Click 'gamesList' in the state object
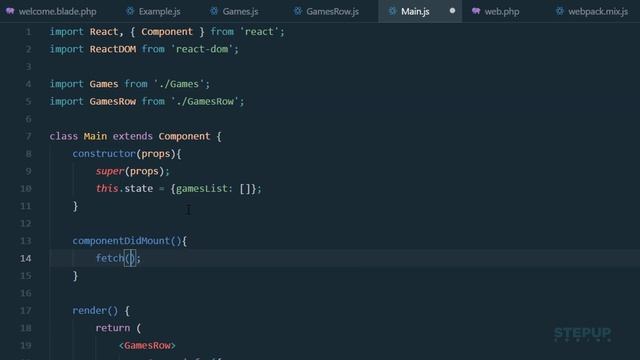Image resolution: width=640 pixels, height=360 pixels. click(x=201, y=189)
